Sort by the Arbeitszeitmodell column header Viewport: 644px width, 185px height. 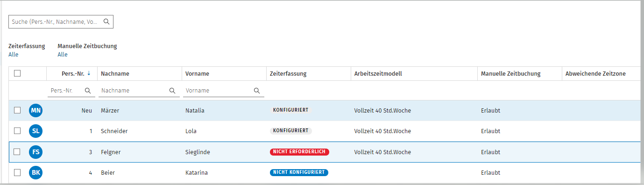pos(378,74)
